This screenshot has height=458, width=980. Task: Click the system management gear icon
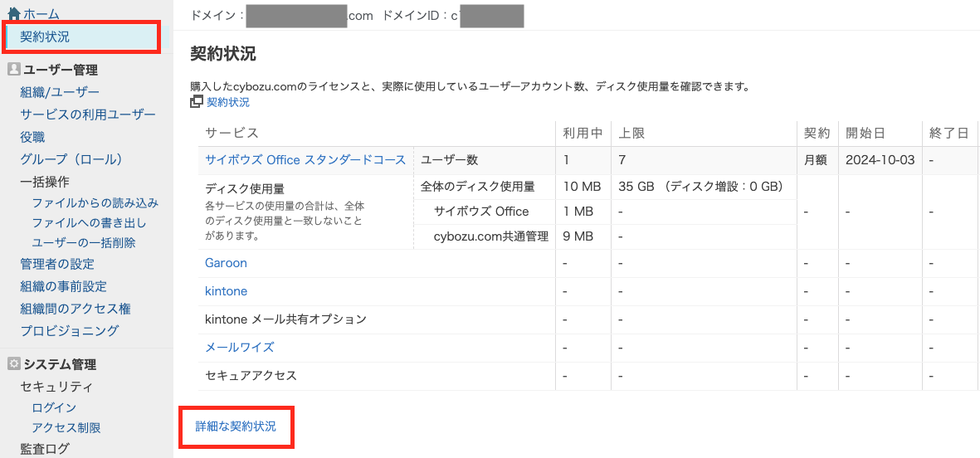13,364
